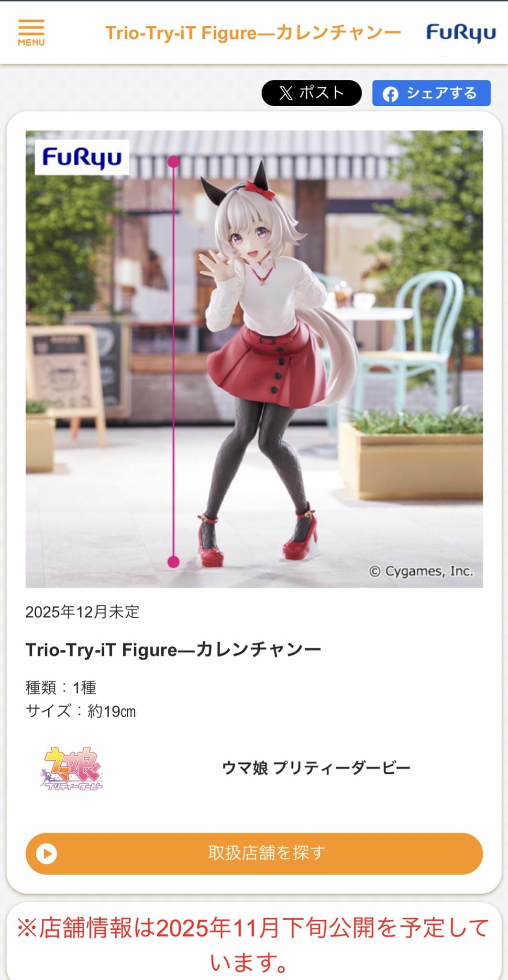Share page via シェアする button
The width and height of the screenshot is (508, 980).
point(431,93)
